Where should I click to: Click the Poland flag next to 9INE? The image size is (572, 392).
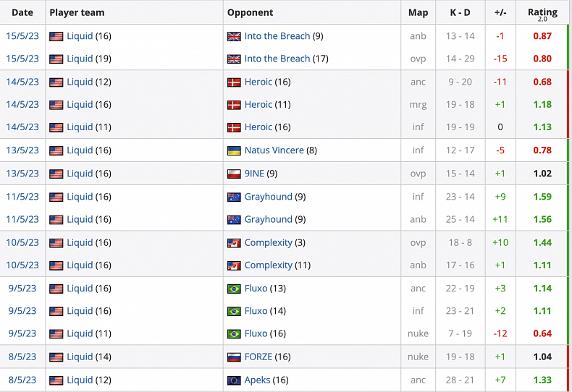tap(234, 174)
